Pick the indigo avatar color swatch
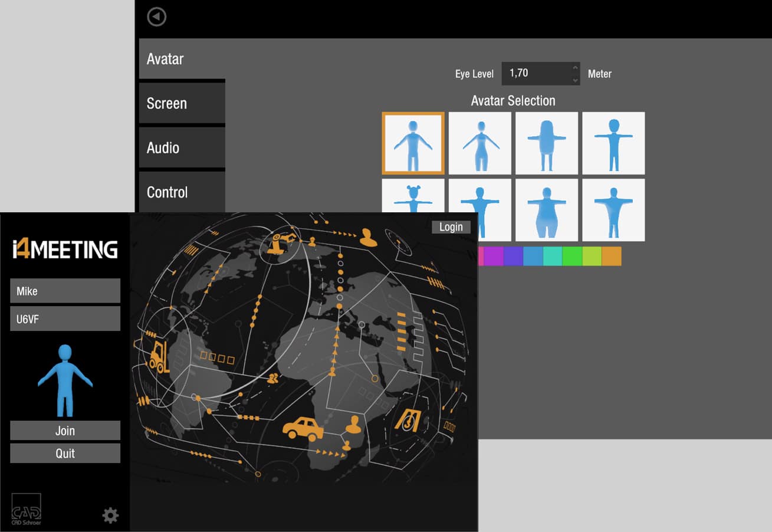Viewport: 772px width, 532px height. [513, 256]
